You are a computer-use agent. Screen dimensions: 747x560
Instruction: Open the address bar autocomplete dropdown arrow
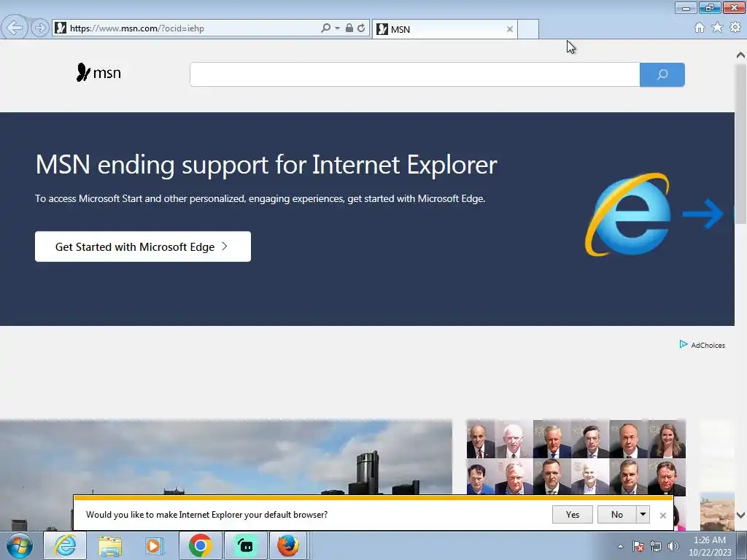[337, 28]
